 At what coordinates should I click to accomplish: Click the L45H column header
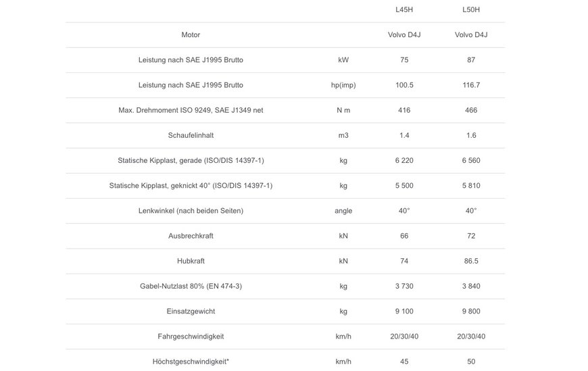pos(404,9)
